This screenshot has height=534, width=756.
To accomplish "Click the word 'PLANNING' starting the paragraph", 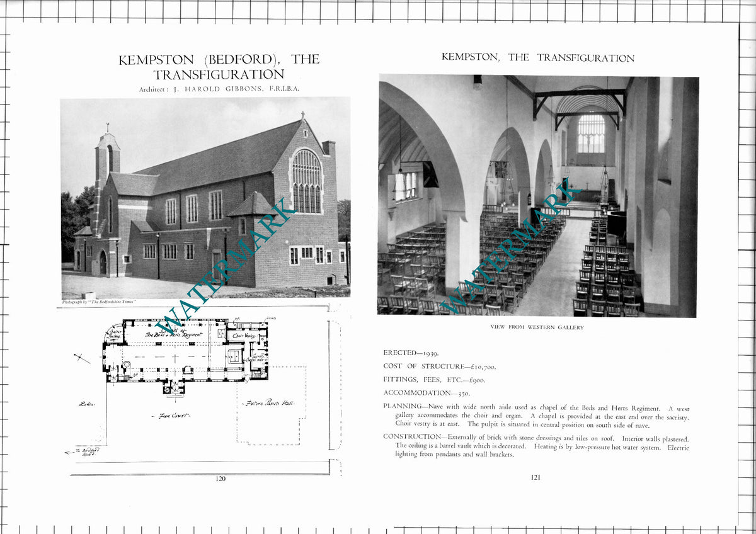I will (x=403, y=406).
